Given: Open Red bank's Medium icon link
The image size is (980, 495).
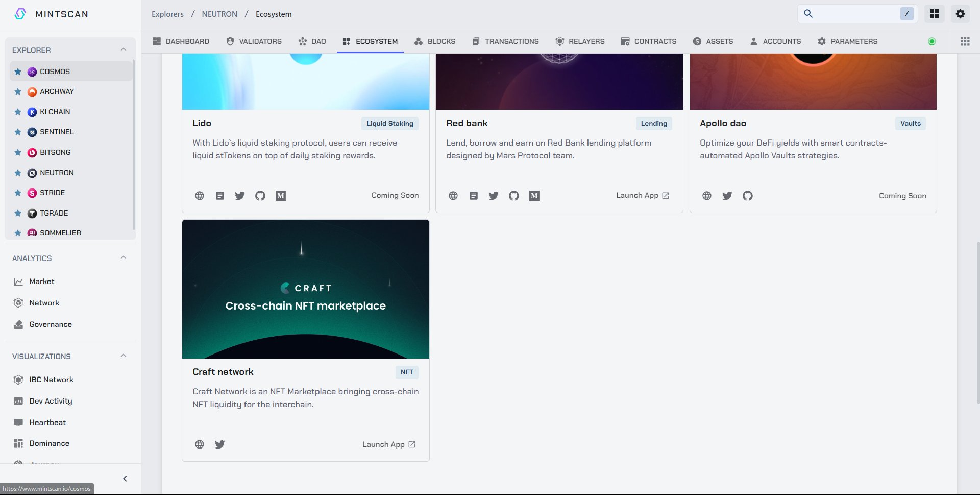Looking at the screenshot, I should tap(534, 196).
